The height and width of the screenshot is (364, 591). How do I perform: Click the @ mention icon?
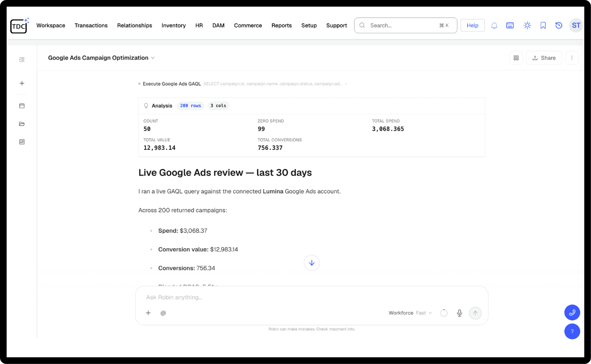[x=163, y=313]
